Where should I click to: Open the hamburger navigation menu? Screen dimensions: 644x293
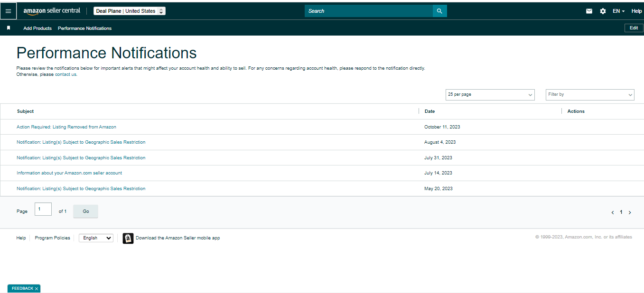(8, 11)
